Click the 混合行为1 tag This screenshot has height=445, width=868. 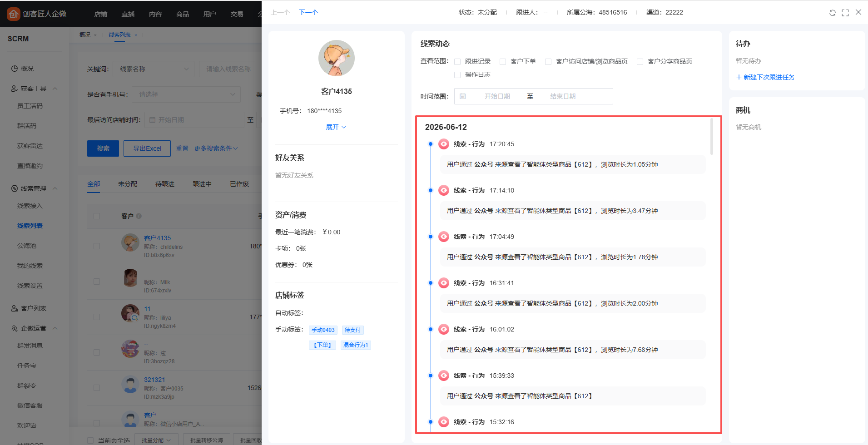pos(356,345)
